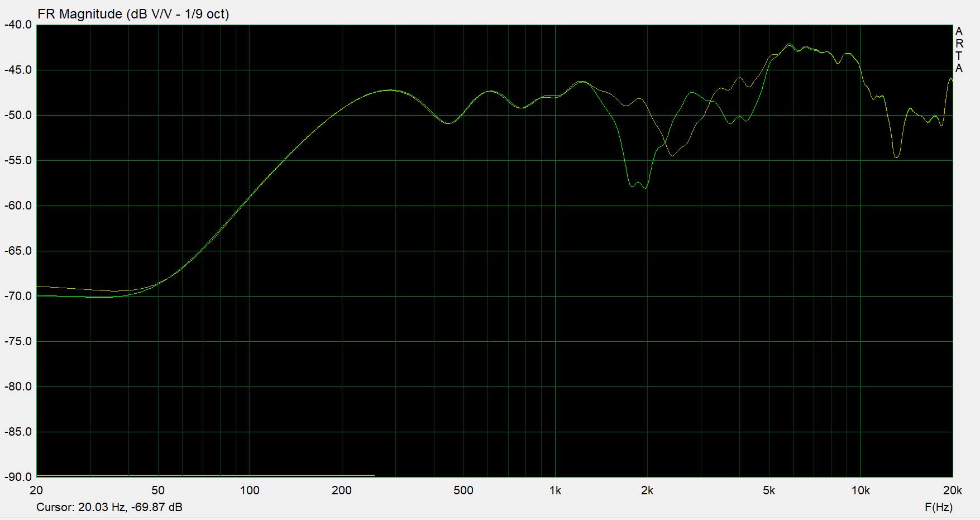Click the F(Hz) axis label
This screenshot has height=520, width=980.
pyautogui.click(x=938, y=507)
